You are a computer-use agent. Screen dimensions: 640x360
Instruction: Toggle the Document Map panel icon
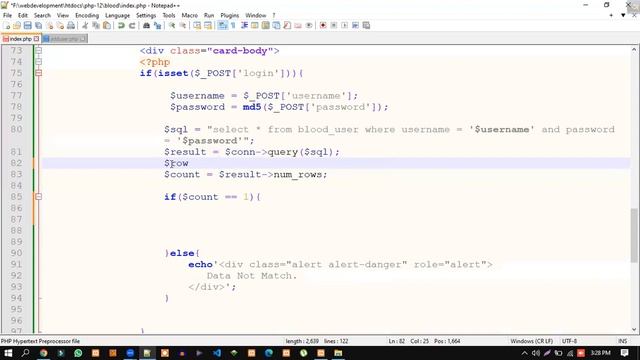coord(265,26)
